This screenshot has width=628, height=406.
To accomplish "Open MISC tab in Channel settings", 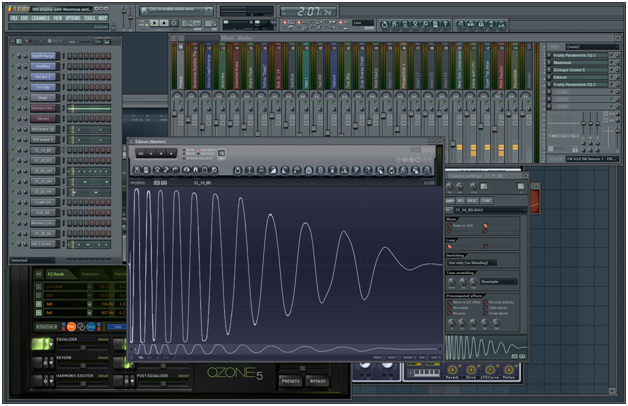I will pos(473,201).
